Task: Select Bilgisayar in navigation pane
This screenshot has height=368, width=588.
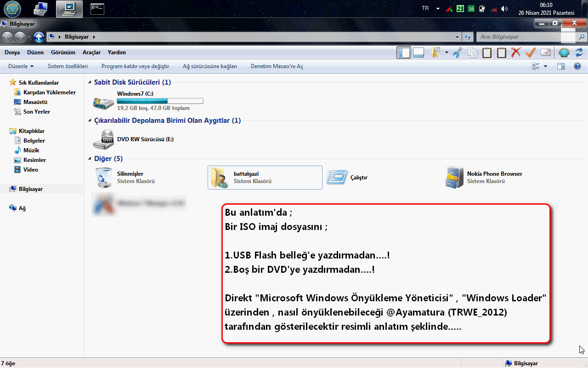Action: tap(31, 189)
